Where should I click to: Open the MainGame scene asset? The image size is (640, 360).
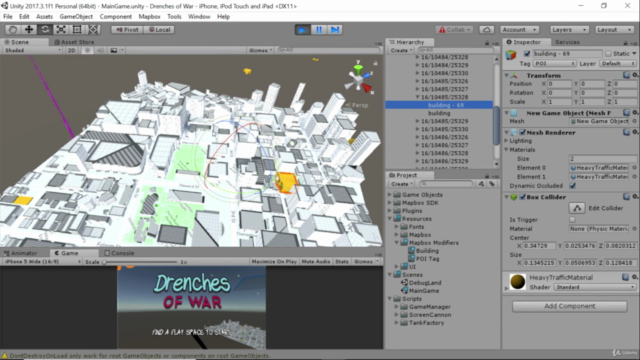tap(420, 291)
